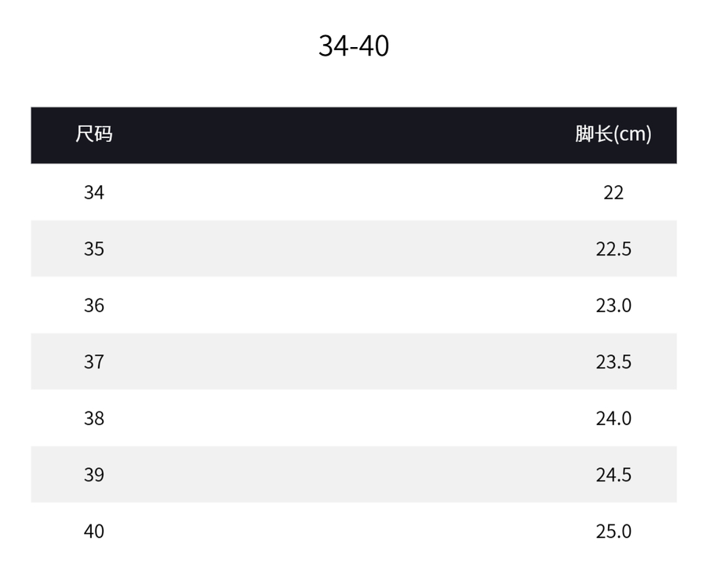Click the foot length value 24.0

tap(613, 418)
